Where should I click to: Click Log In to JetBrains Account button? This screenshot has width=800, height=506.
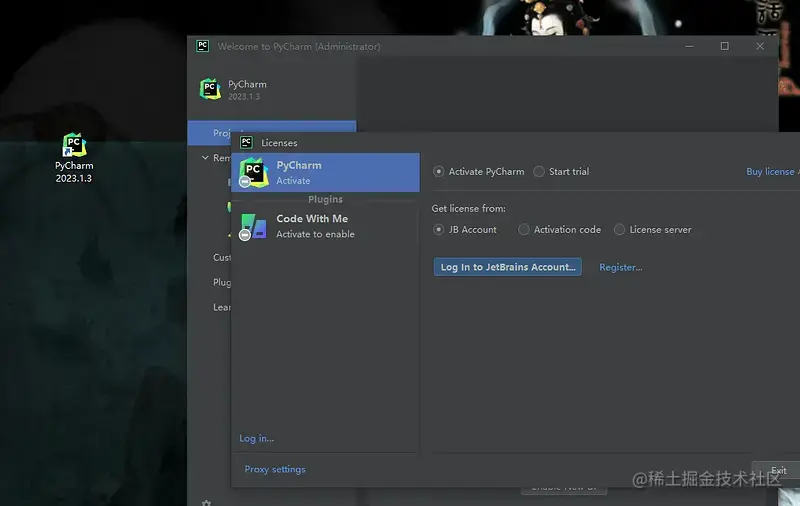point(508,267)
